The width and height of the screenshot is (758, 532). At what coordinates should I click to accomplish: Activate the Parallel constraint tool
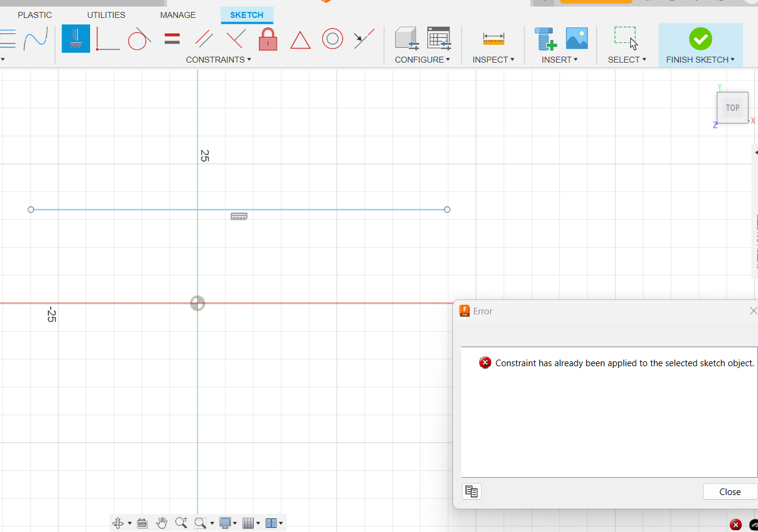(x=204, y=39)
